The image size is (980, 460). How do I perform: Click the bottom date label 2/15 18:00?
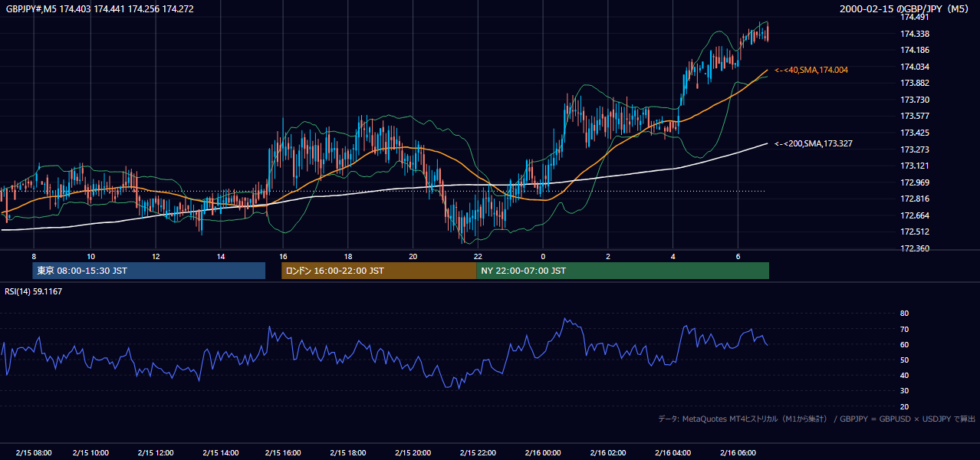(x=348, y=453)
